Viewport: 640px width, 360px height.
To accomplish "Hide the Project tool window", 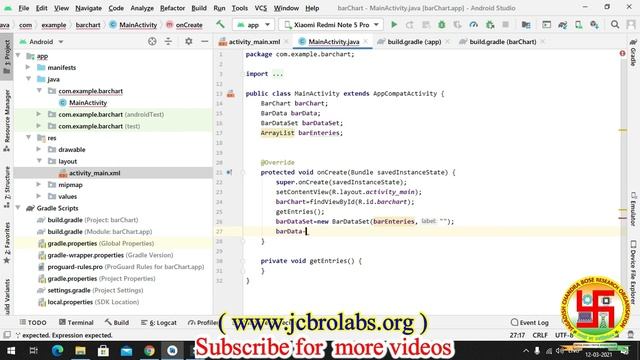I will pos(204,41).
